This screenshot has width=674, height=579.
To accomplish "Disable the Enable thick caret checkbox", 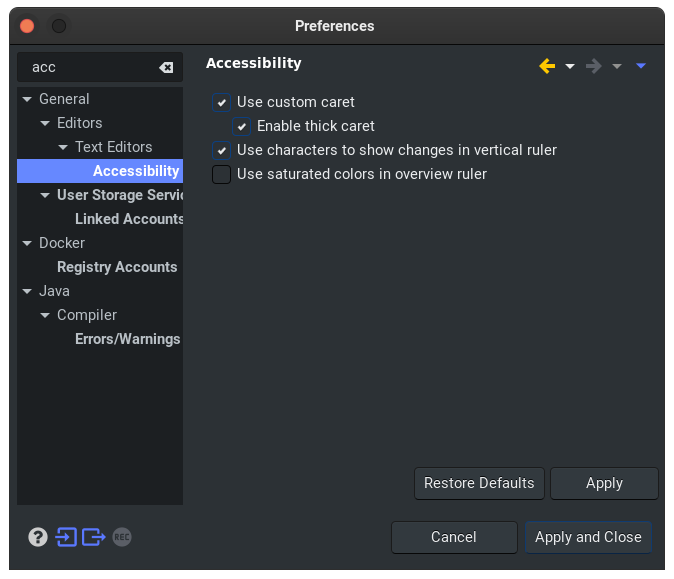I will (x=242, y=126).
